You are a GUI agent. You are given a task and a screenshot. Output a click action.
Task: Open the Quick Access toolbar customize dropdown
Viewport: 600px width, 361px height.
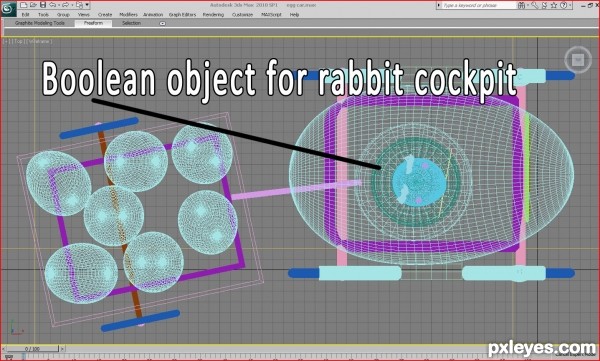click(x=87, y=5)
